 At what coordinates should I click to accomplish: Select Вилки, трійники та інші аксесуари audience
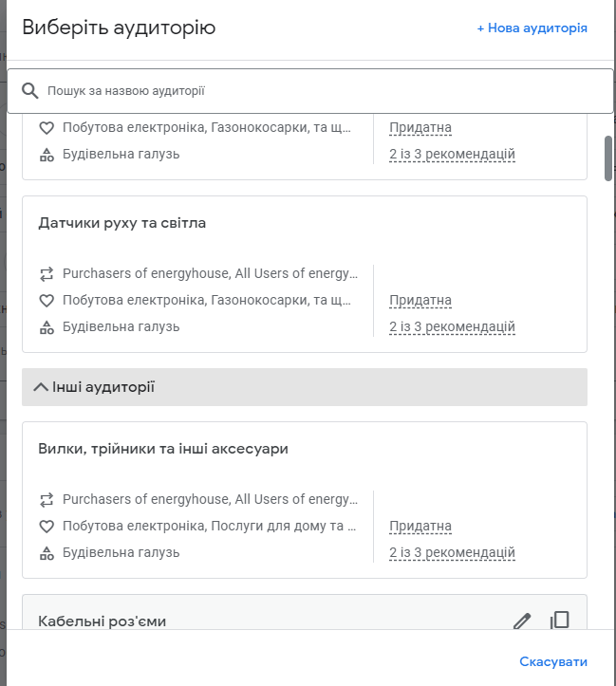[163, 449]
